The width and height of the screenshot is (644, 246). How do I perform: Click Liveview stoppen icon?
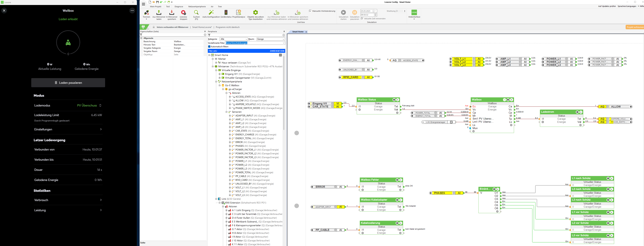click(x=183, y=13)
